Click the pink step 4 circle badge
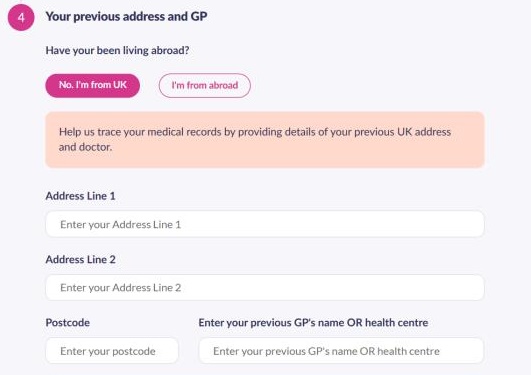Screen dimensions: 531x375 click(21, 17)
